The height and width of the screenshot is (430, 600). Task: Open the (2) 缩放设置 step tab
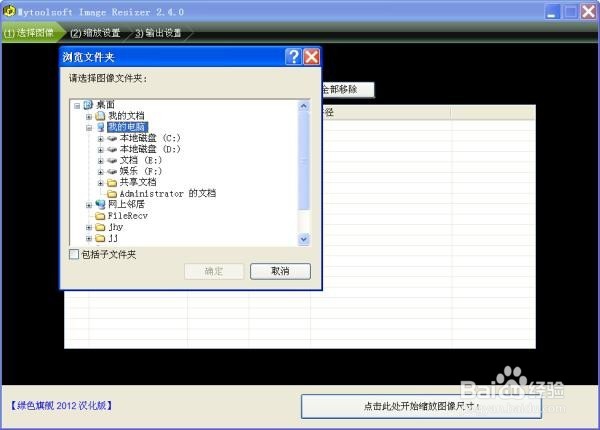pos(95,33)
